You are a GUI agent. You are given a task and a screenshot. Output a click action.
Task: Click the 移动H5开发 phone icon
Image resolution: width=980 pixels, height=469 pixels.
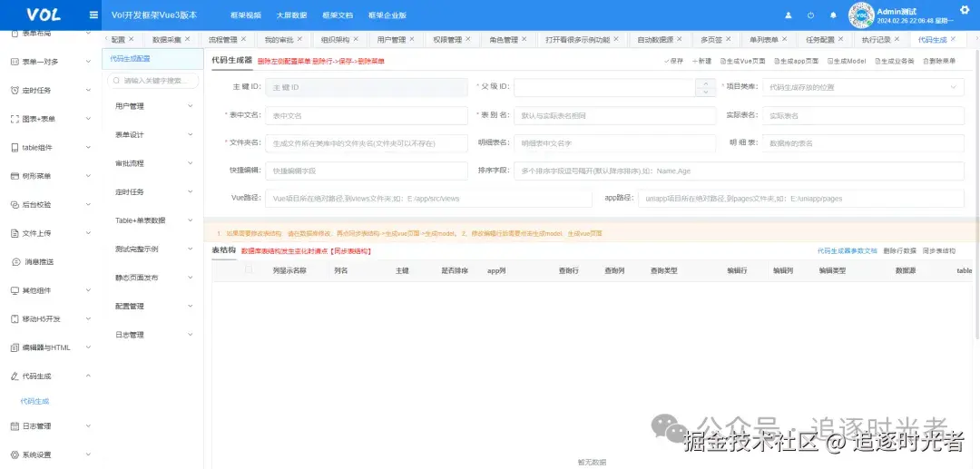15,319
